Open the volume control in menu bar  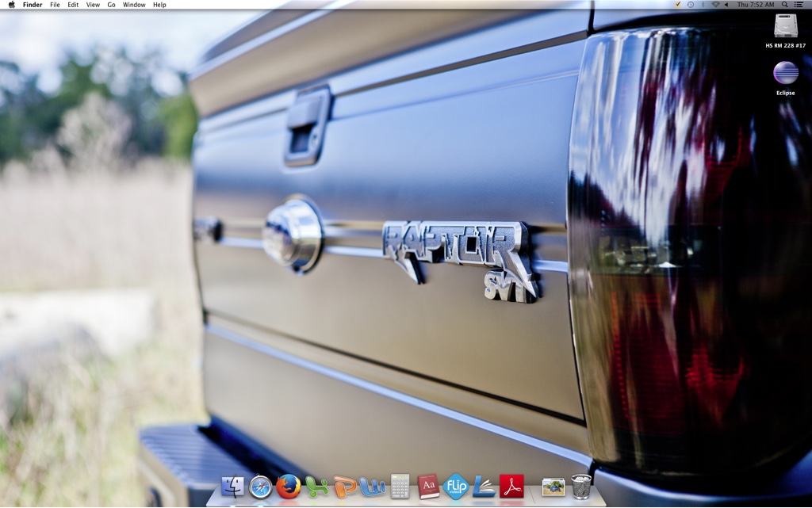point(726,4)
